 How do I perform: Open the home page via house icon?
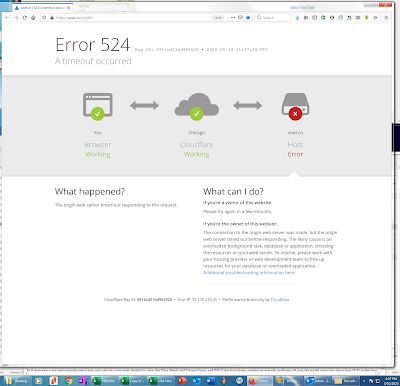tap(33, 18)
